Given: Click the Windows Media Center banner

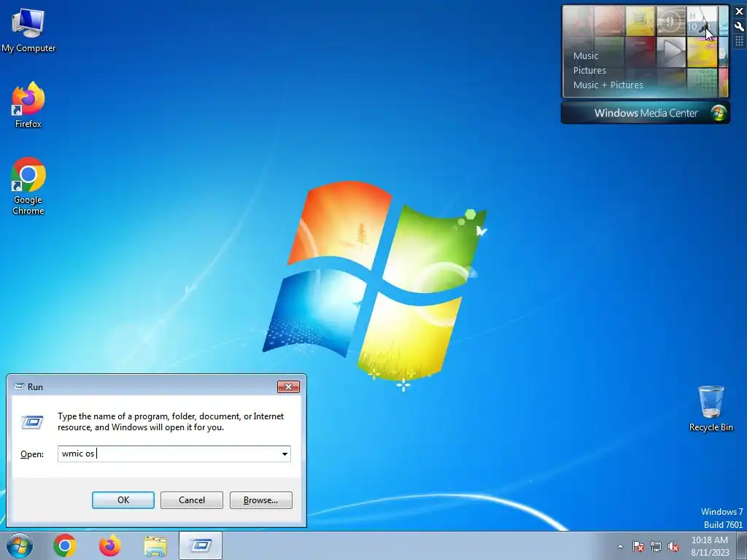Looking at the screenshot, I should click(646, 113).
